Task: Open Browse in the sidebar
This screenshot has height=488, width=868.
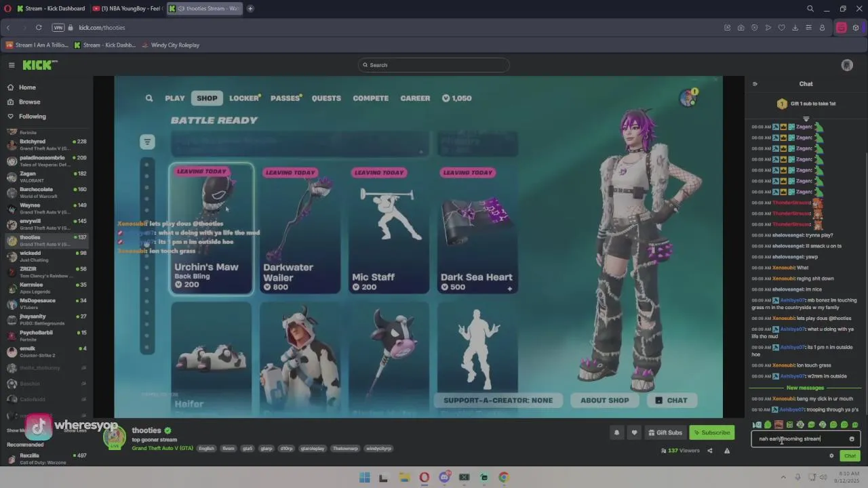Action: point(24,102)
